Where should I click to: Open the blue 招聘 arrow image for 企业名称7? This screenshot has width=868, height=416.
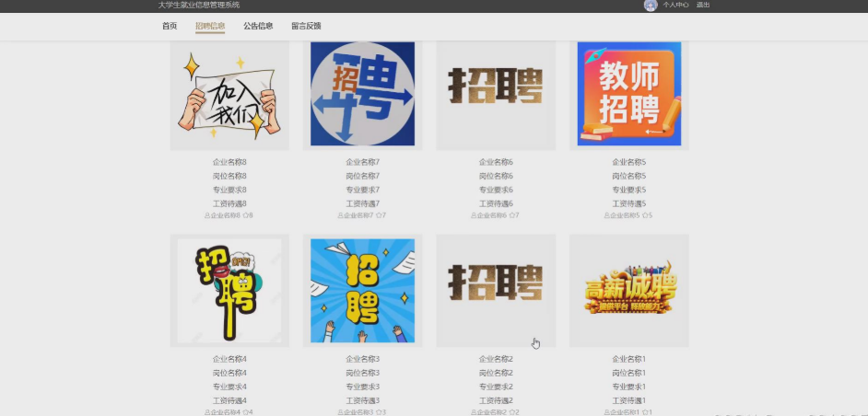point(363,94)
